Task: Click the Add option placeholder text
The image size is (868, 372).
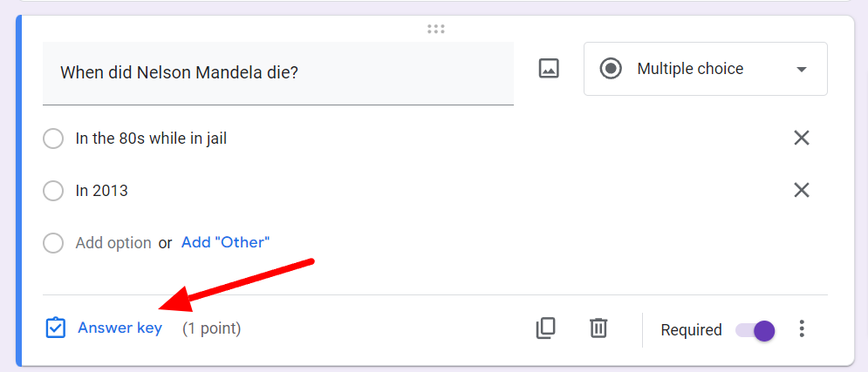Action: tap(113, 243)
